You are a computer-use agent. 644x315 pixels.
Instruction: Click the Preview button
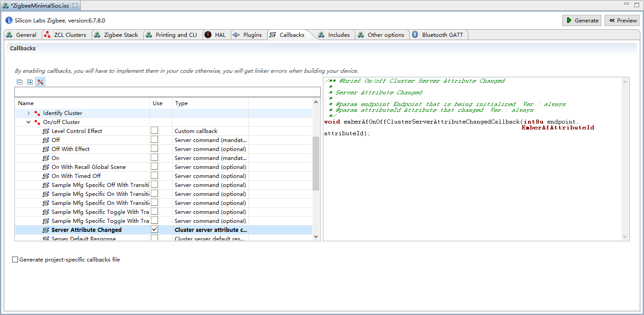coord(622,20)
